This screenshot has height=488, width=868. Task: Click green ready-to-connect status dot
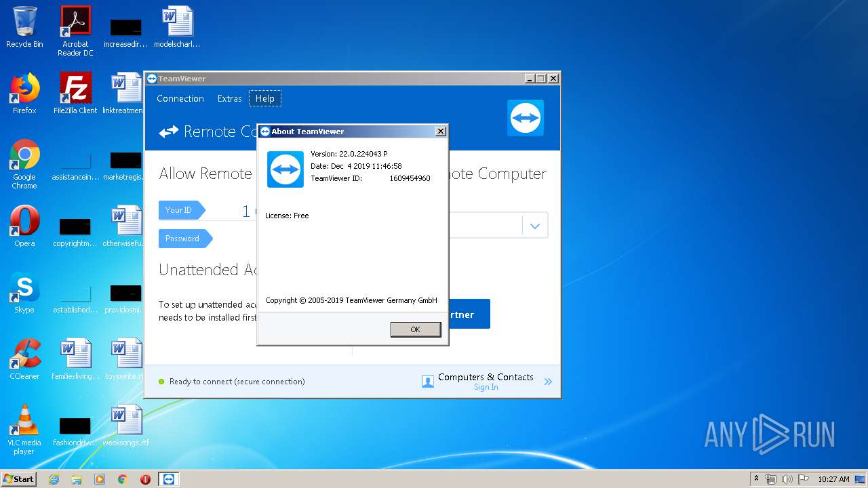coord(161,382)
